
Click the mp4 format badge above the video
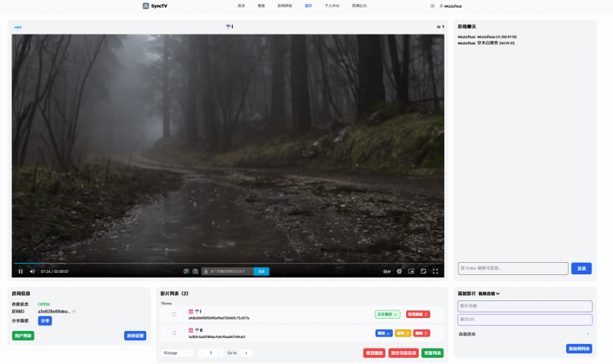(18, 27)
